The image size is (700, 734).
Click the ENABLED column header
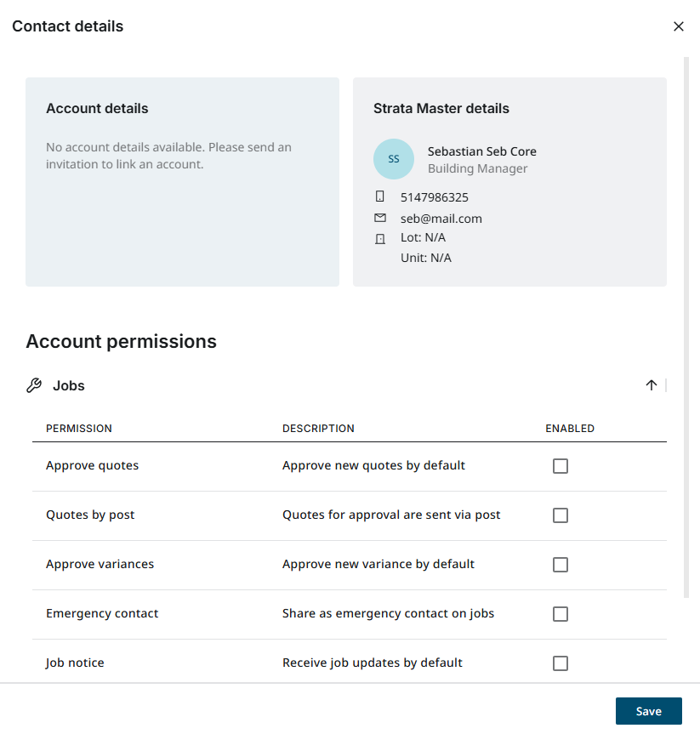pyautogui.click(x=570, y=428)
